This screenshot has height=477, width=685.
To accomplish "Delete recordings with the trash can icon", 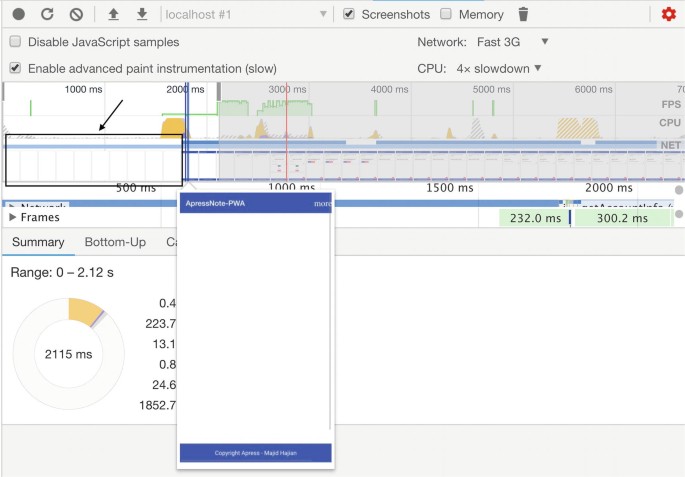I will (523, 14).
